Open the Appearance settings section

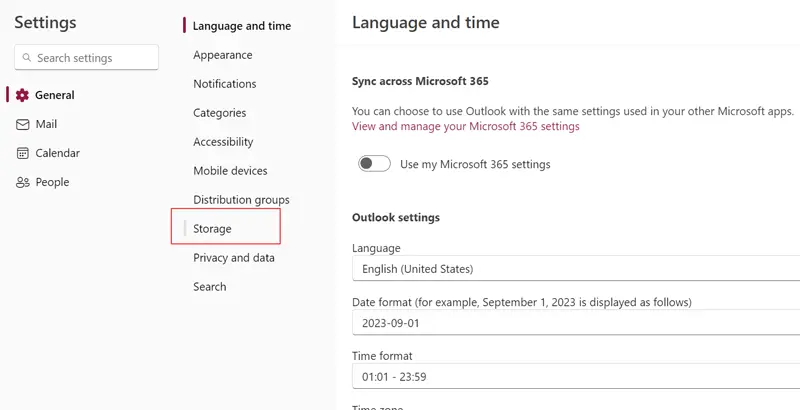[222, 55]
